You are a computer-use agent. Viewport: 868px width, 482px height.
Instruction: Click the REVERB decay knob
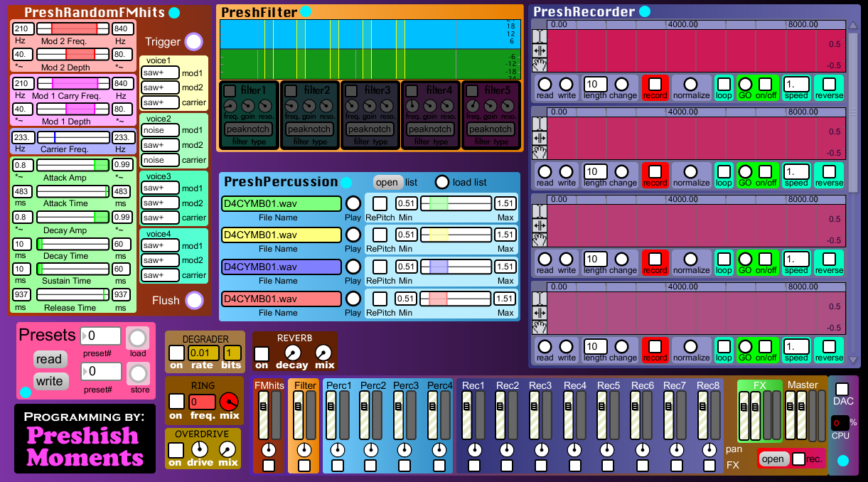coord(292,353)
